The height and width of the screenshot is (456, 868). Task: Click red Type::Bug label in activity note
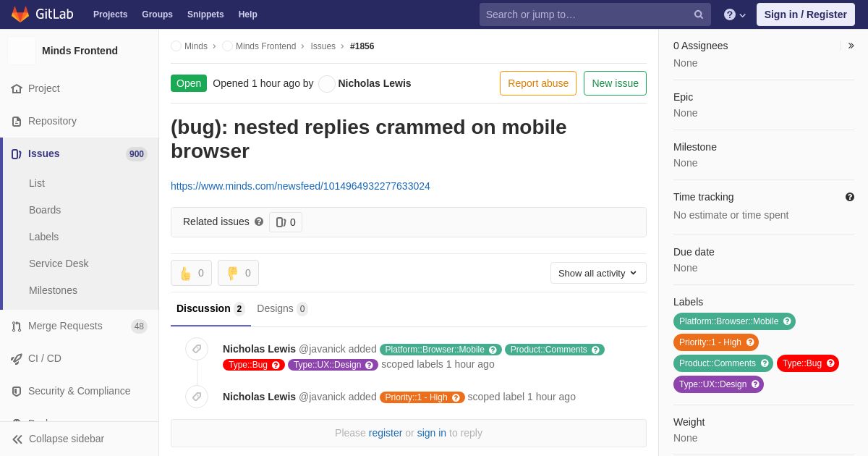[x=254, y=365]
